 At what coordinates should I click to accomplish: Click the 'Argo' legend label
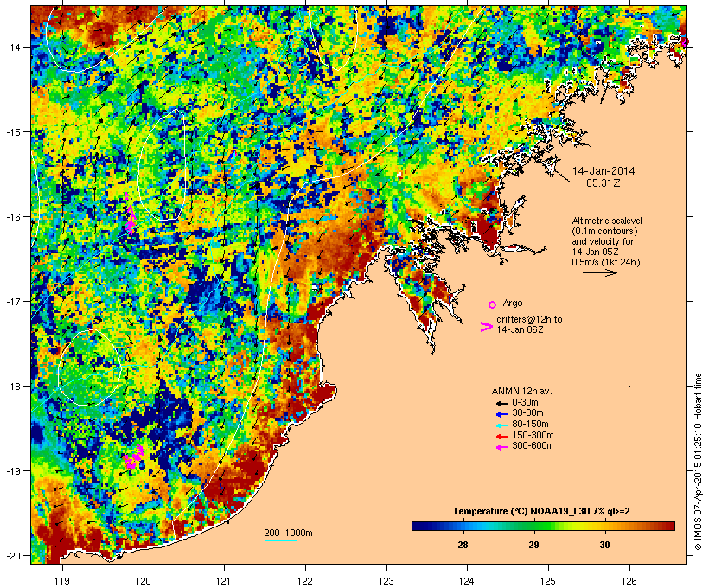point(513,303)
